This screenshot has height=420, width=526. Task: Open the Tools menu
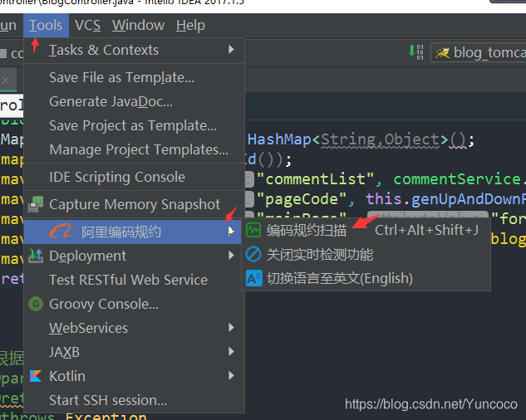(46, 26)
